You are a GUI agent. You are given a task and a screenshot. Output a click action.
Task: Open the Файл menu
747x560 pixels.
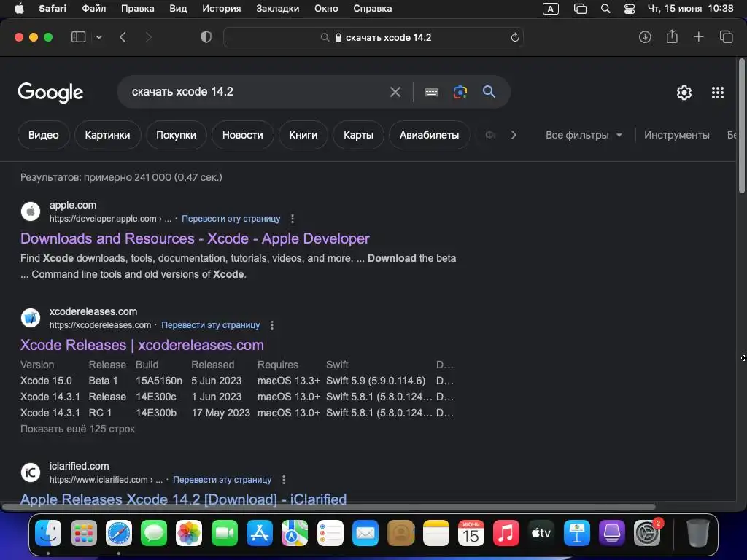point(94,9)
